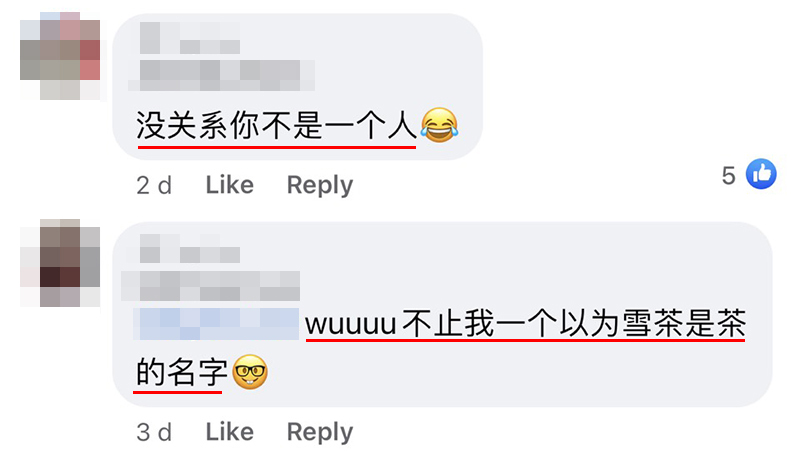View reaction count '5' on first comment

729,175
